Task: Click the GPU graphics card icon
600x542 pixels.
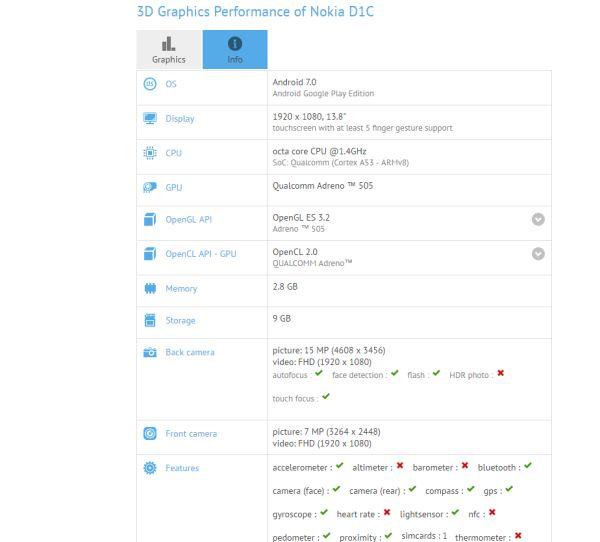Action: coord(150,187)
